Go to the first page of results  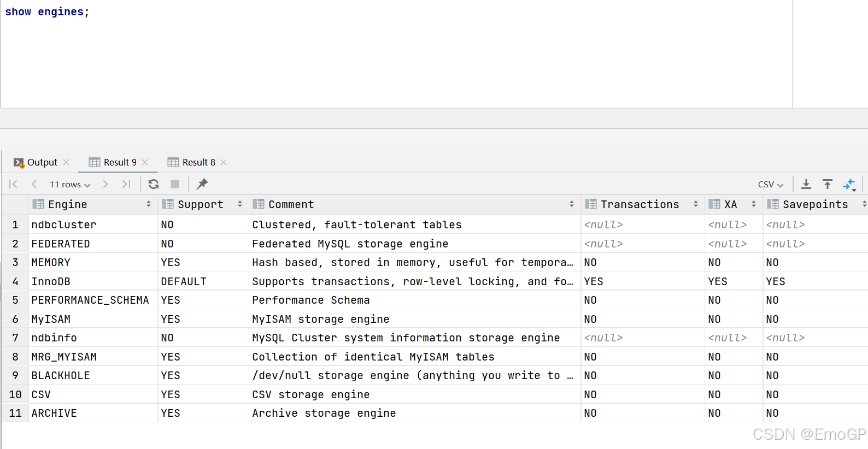[x=14, y=184]
